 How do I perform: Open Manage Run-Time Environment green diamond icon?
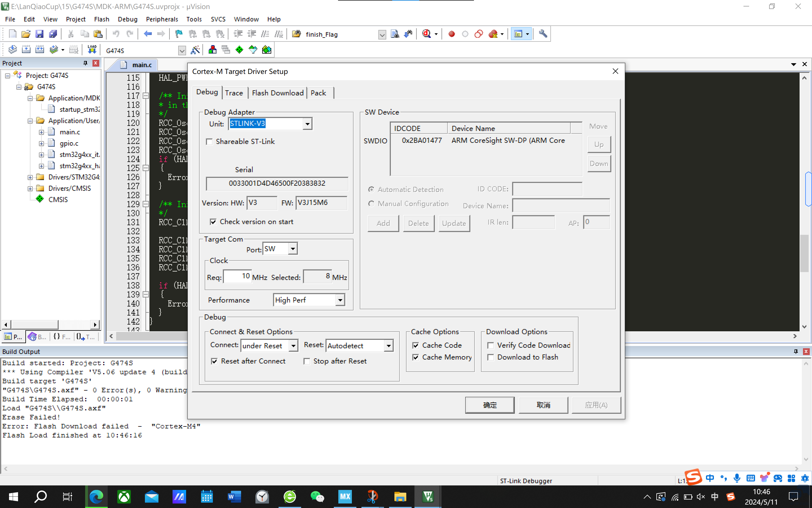tap(239, 50)
